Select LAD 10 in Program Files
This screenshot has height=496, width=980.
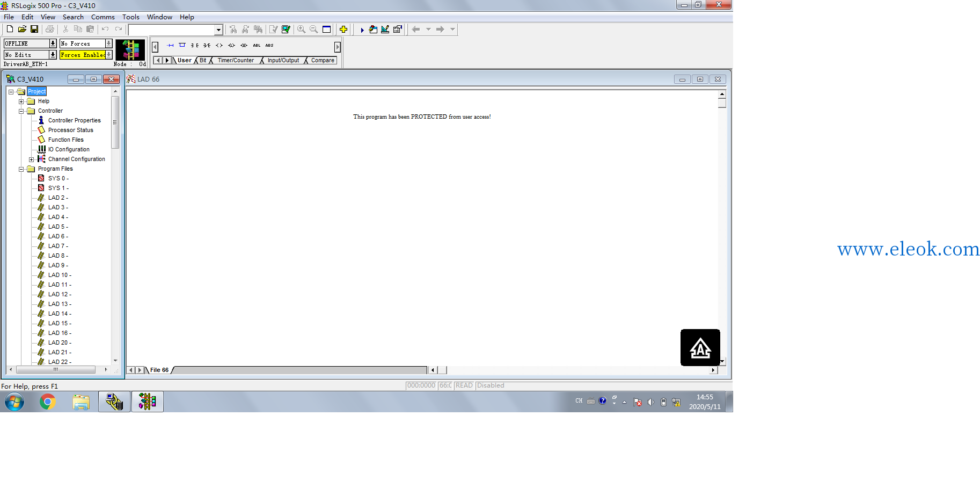click(x=59, y=275)
